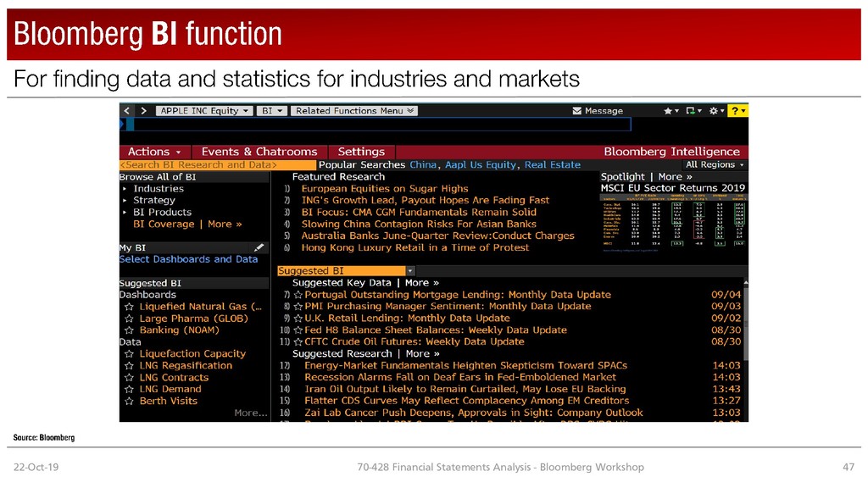The image size is (868, 488).
Task: Open More beside Spotlight
Action: [x=676, y=176]
